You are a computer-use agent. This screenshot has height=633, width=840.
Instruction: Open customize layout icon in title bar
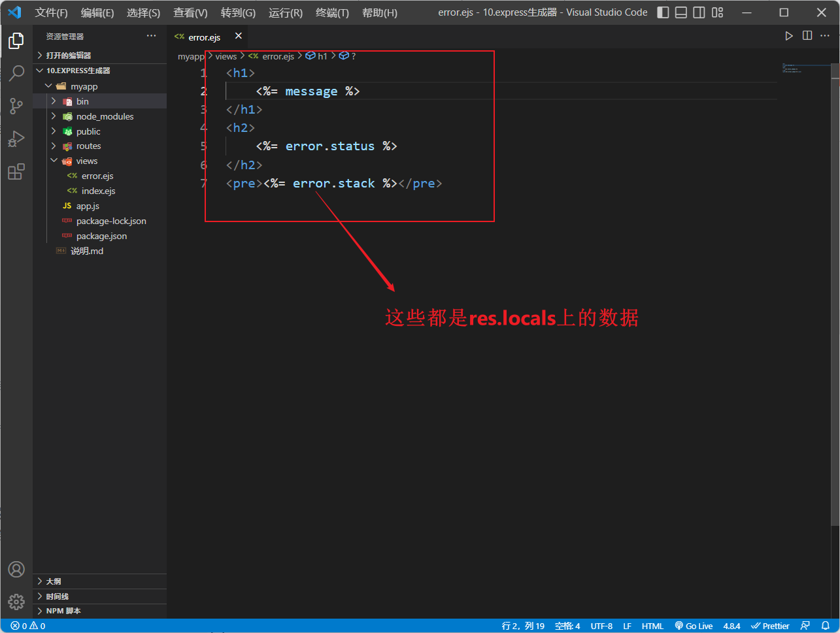click(x=718, y=12)
